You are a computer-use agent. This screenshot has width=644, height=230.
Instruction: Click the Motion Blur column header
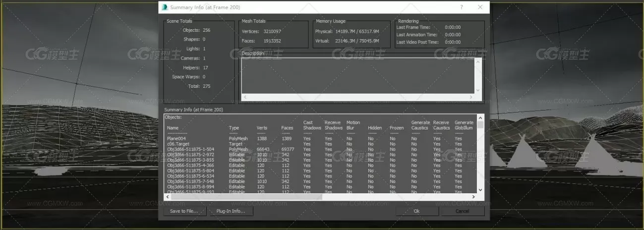pos(353,125)
